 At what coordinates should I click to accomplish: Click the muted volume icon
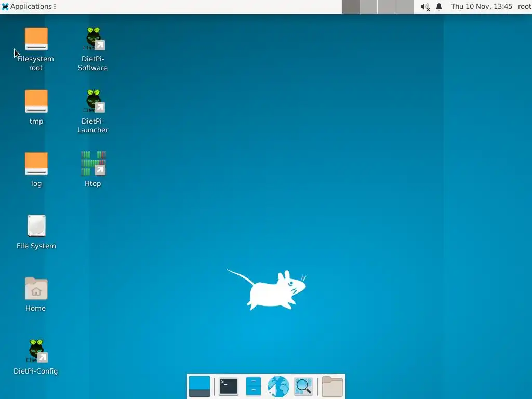tap(425, 7)
